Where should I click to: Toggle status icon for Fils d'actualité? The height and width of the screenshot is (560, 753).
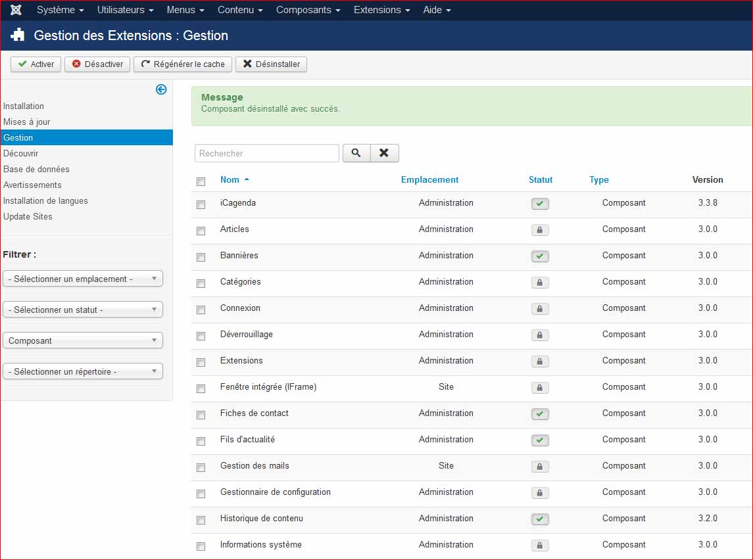pyautogui.click(x=540, y=440)
